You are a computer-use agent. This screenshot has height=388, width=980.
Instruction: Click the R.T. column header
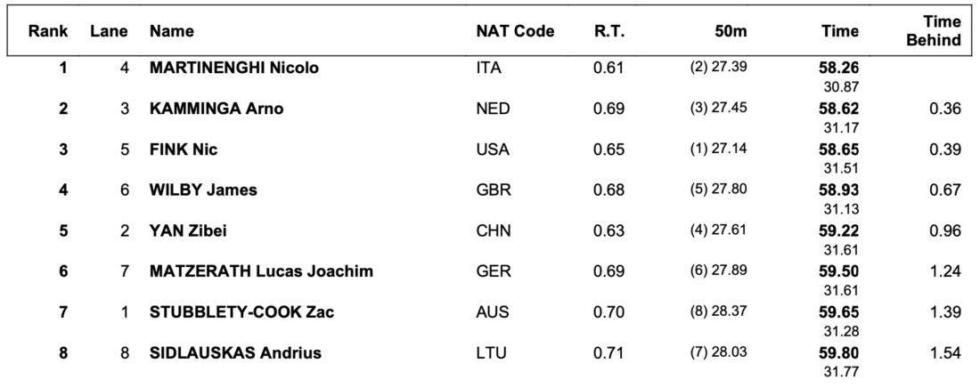click(608, 31)
